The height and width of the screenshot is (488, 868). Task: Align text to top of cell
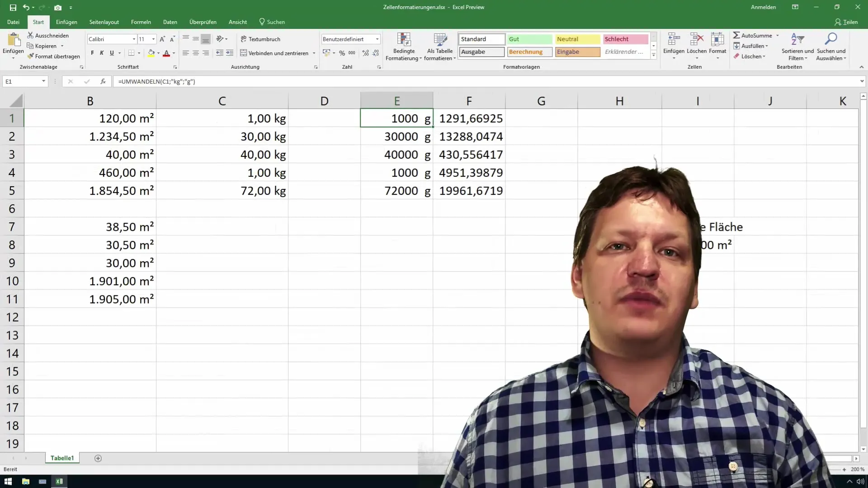(186, 39)
